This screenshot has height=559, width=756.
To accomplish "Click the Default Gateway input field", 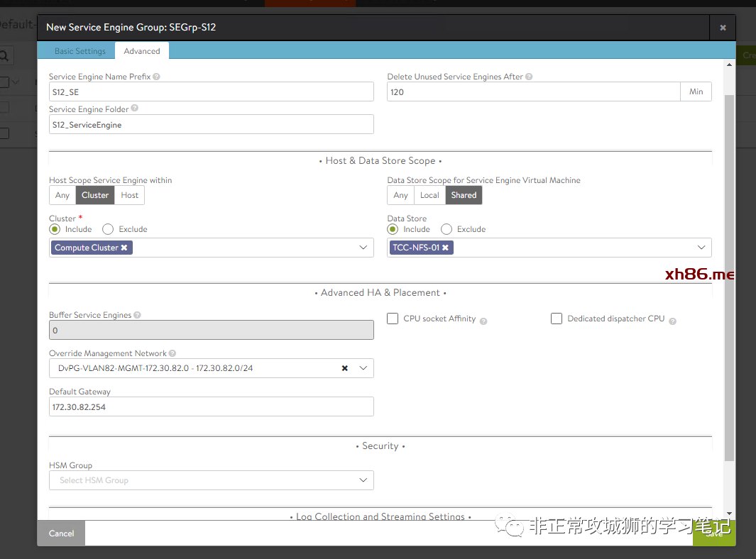I will coord(211,406).
